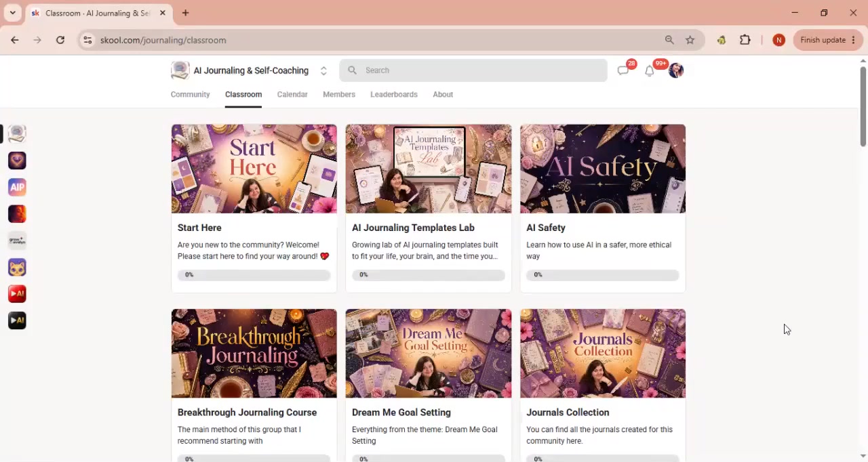Click 'The main method of this group' text

tap(239, 435)
